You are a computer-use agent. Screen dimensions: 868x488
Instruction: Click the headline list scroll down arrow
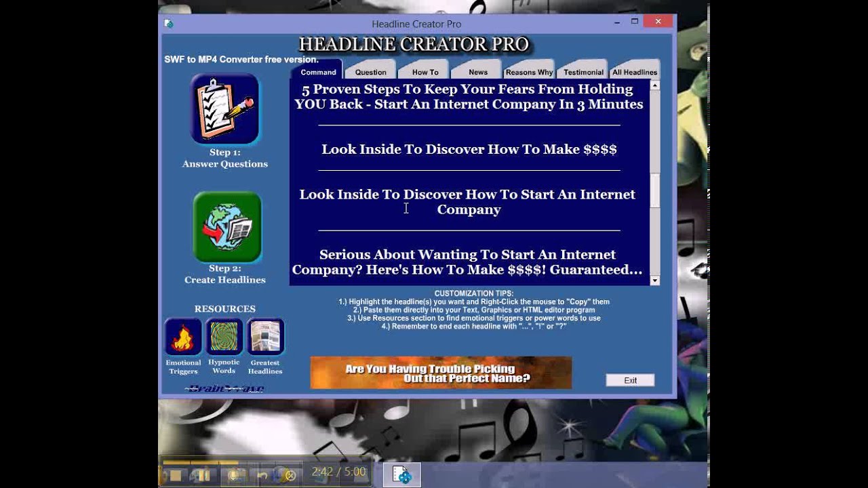click(x=654, y=280)
